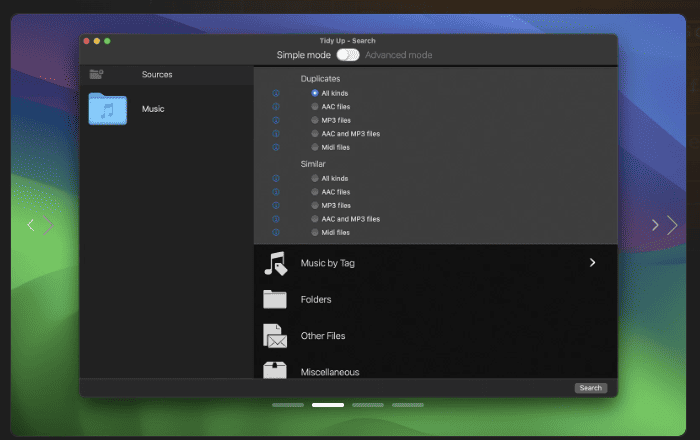Go to previous slide with small left arrow
700x440 pixels.
coord(31,225)
